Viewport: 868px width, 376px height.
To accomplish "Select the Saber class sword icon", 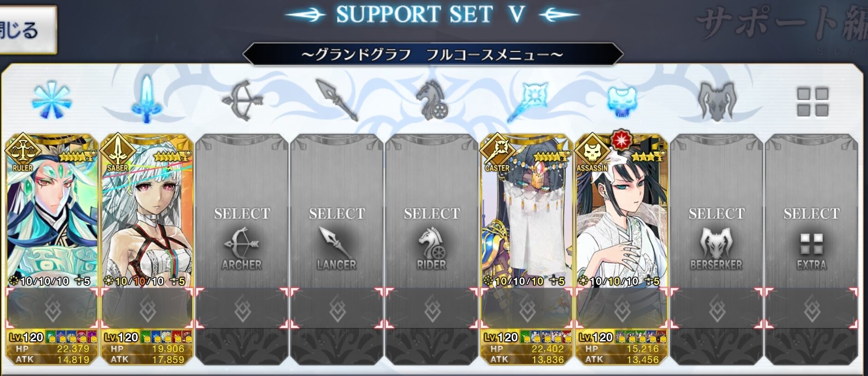I will click(146, 99).
